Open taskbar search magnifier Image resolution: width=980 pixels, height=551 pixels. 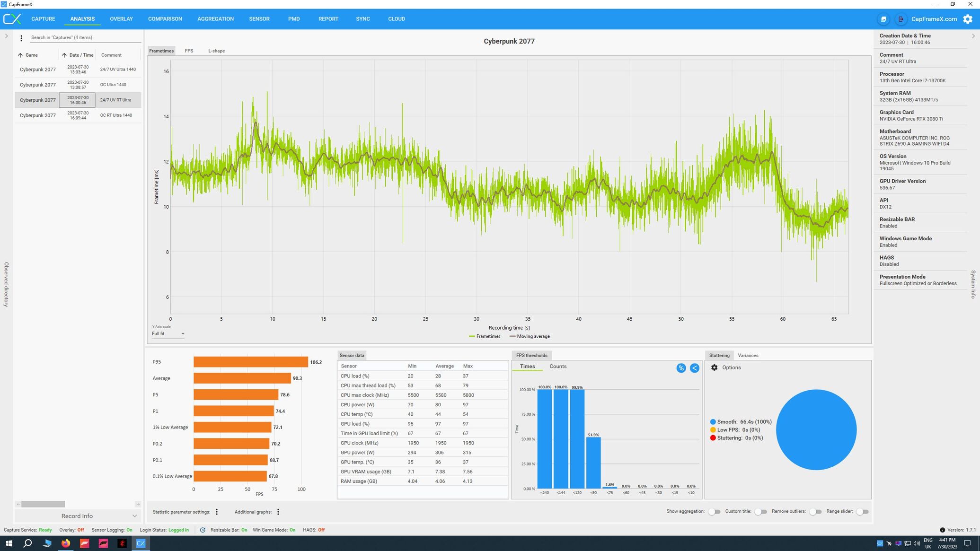point(27,543)
